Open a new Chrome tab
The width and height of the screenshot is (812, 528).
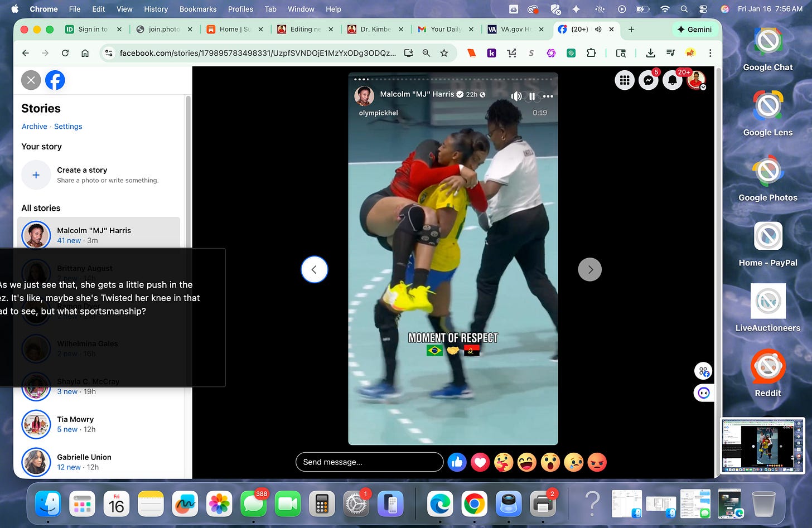631,30
